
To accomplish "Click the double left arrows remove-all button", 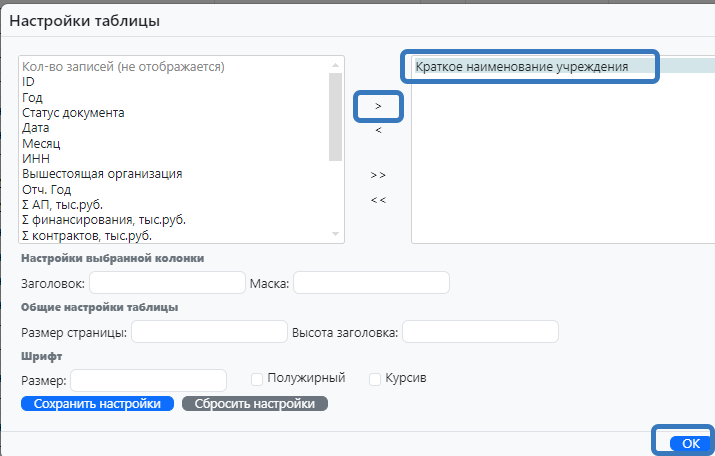I will pyautogui.click(x=378, y=200).
